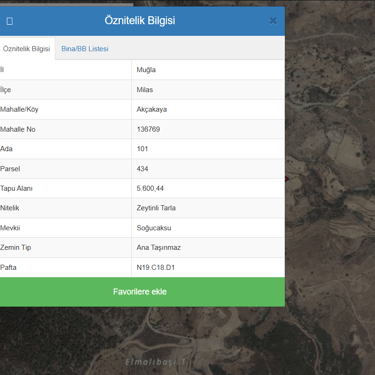This screenshot has height=375, width=375.
Task: Click the Akçakaya neighborhood value
Action: point(152,109)
